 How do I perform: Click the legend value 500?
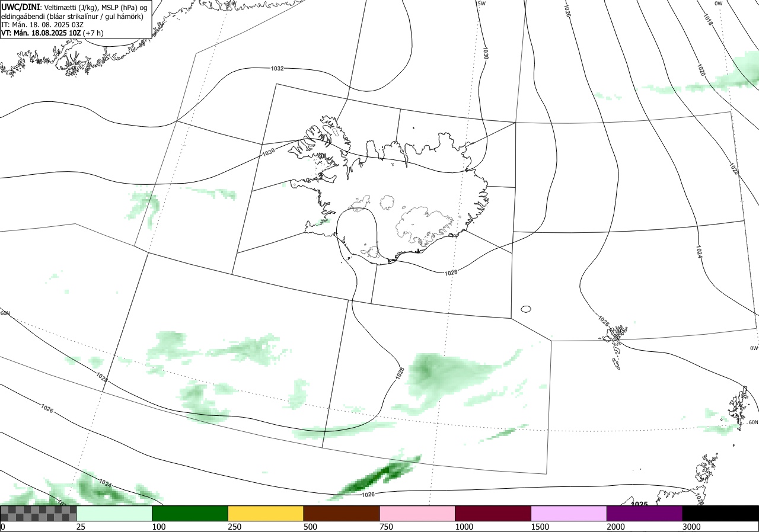311,527
